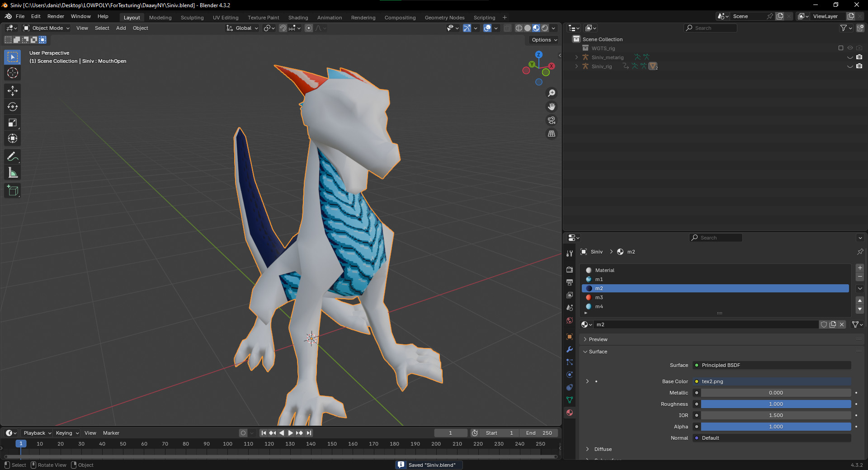Expand Siniv_metarig in the outliner
868x470 pixels.
point(576,57)
